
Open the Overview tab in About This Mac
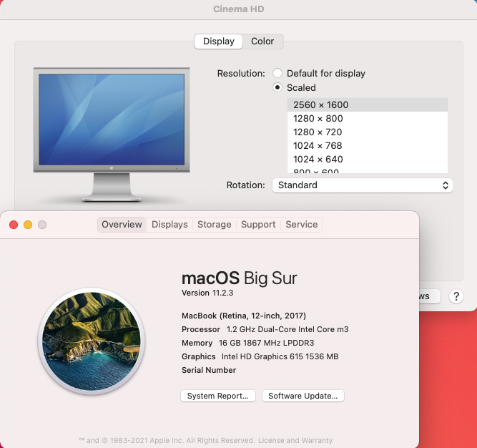click(x=122, y=225)
